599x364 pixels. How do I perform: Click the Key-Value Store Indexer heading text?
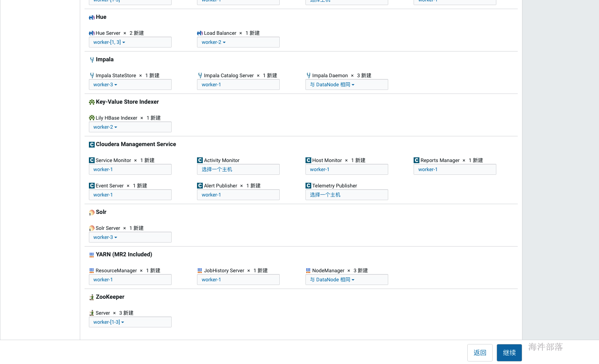[127, 102]
